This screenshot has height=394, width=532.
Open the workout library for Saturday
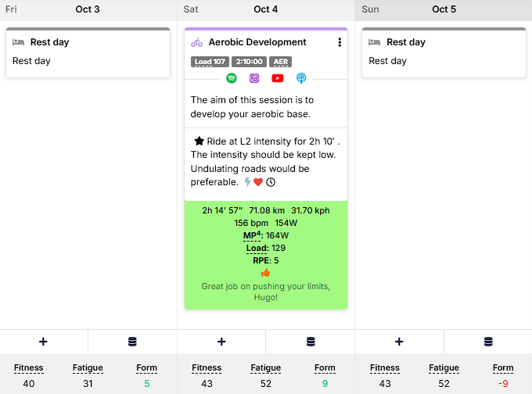tap(311, 342)
